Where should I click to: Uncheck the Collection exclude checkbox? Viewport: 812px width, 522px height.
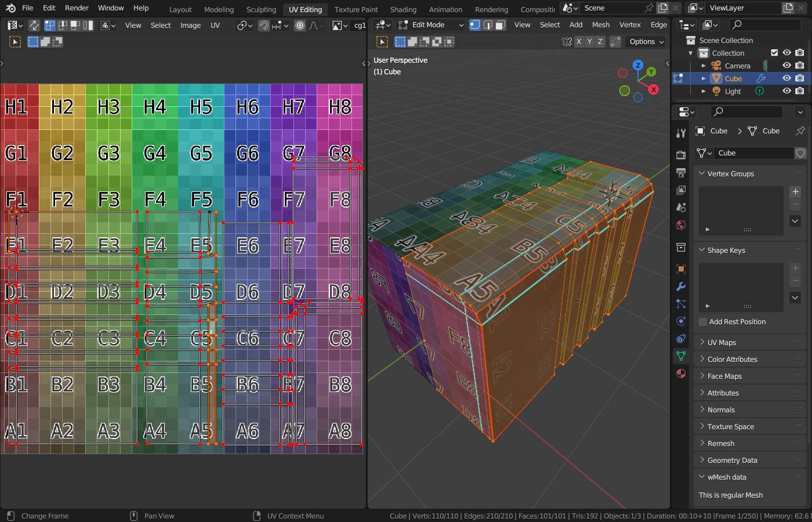tap(774, 53)
